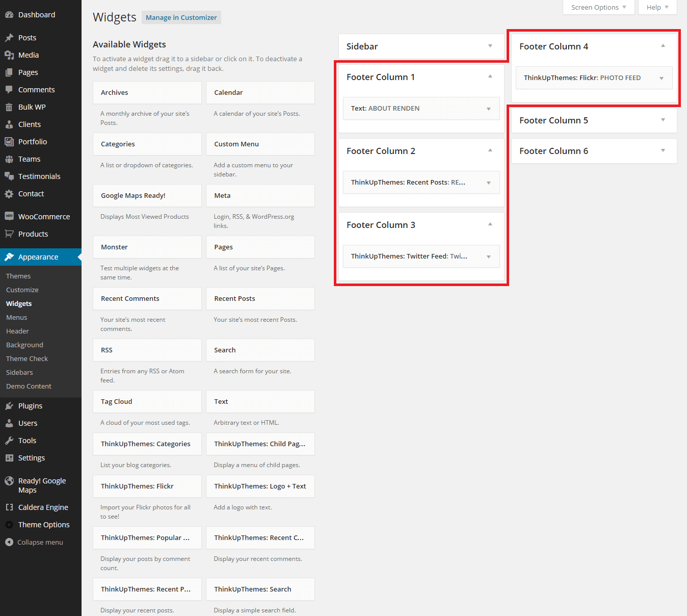Click the Posts pushpin icon
This screenshot has height=616, width=687.
9,38
